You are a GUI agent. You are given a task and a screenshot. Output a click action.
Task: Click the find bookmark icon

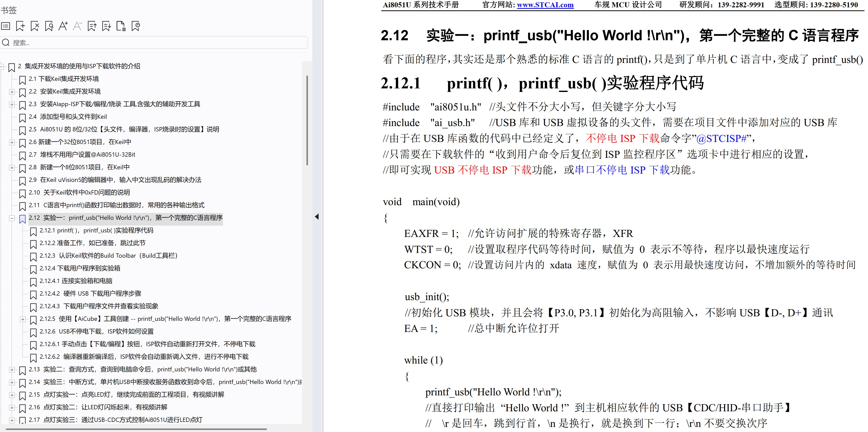tap(49, 26)
